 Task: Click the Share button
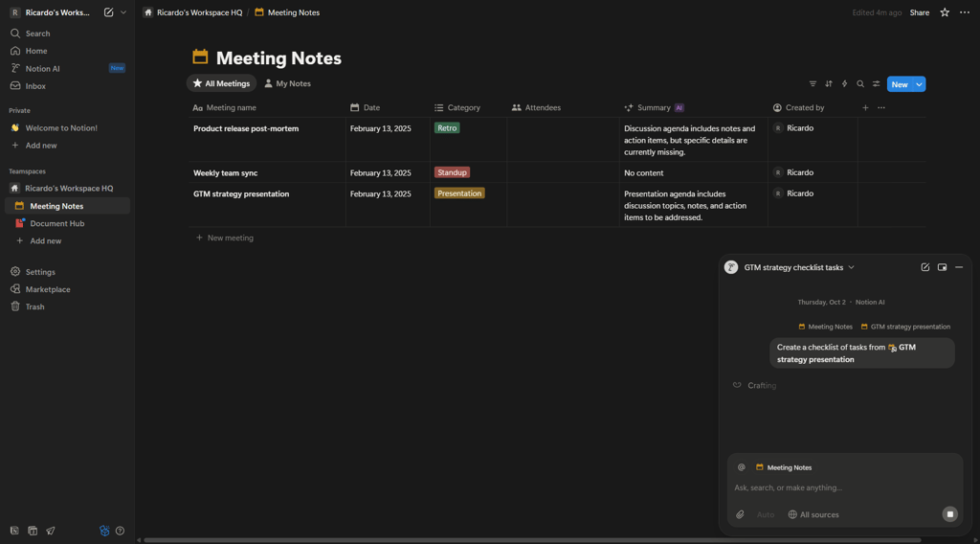(x=920, y=12)
